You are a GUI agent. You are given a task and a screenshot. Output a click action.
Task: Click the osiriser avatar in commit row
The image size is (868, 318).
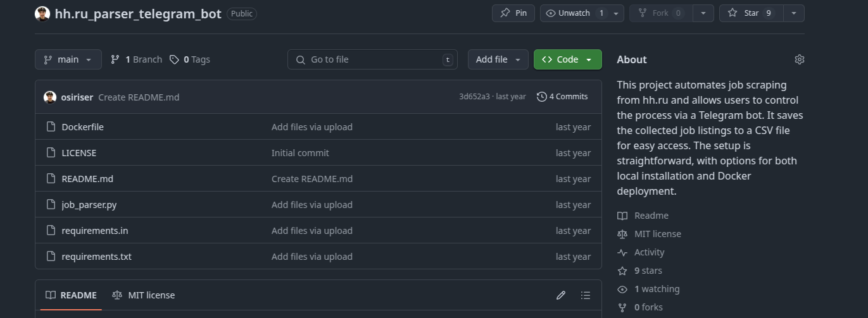(x=50, y=97)
